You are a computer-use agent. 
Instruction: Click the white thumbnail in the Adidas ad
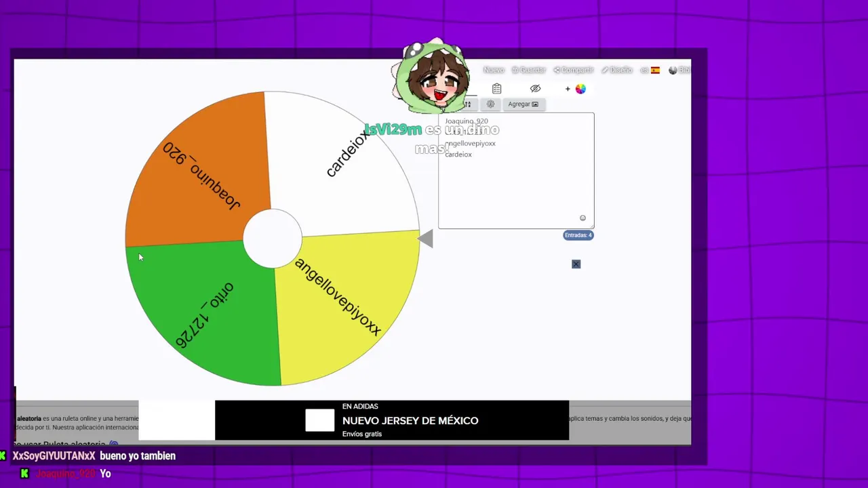319,420
